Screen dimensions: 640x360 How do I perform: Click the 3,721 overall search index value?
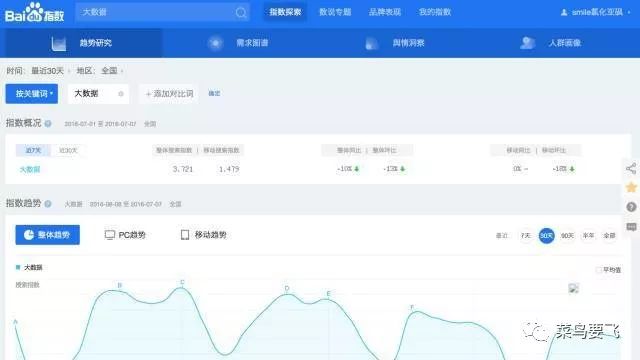[182, 169]
